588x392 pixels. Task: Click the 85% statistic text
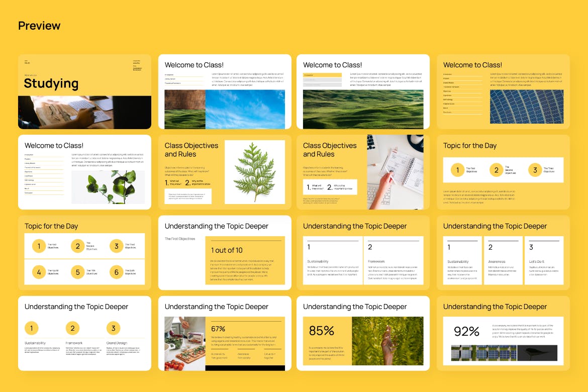point(322,331)
